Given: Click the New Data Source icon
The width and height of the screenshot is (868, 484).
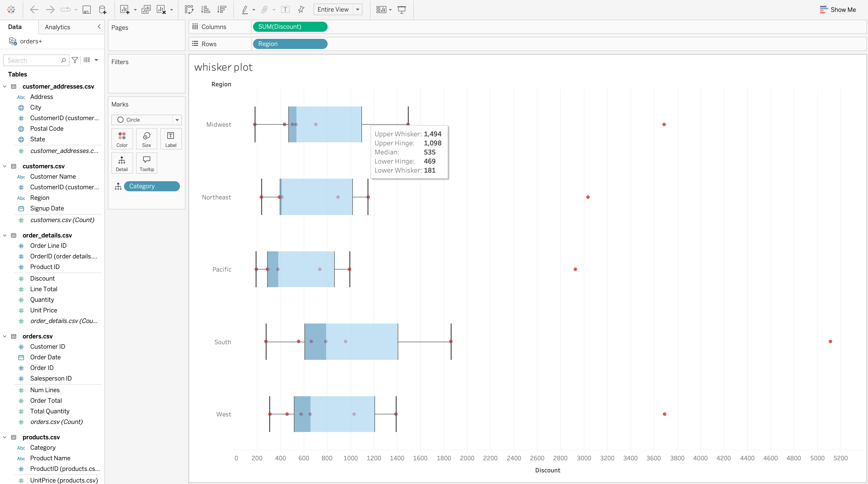Looking at the screenshot, I should (102, 9).
